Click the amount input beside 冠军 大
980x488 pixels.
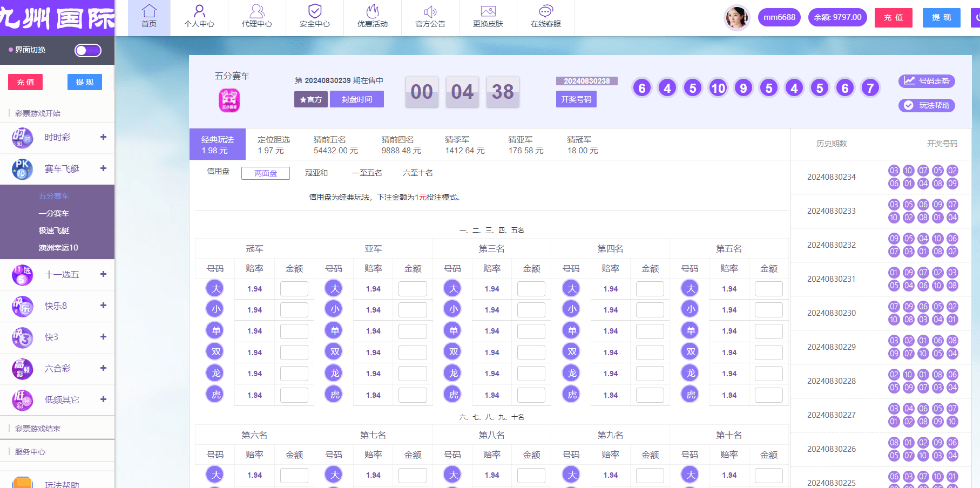tap(294, 288)
